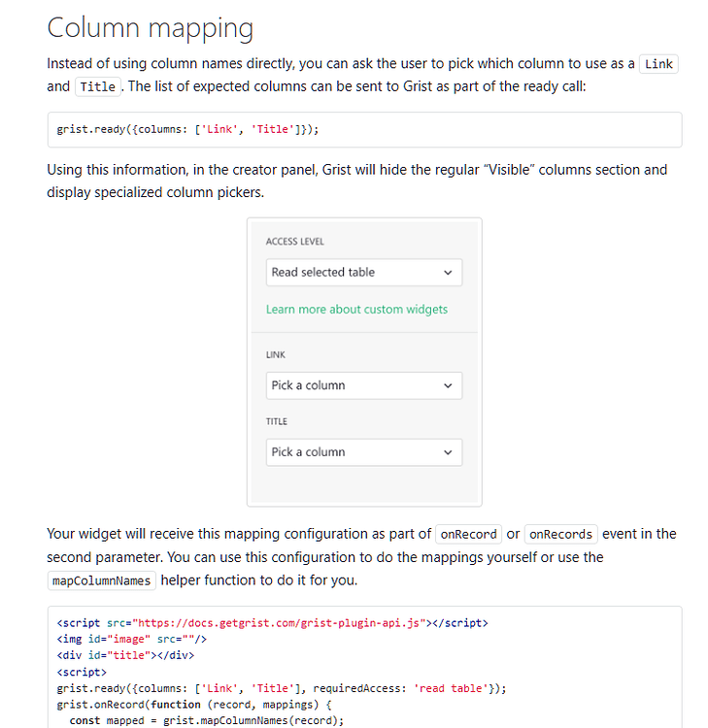
Task: Click the "onRecords" inline code term
Action: [561, 534]
